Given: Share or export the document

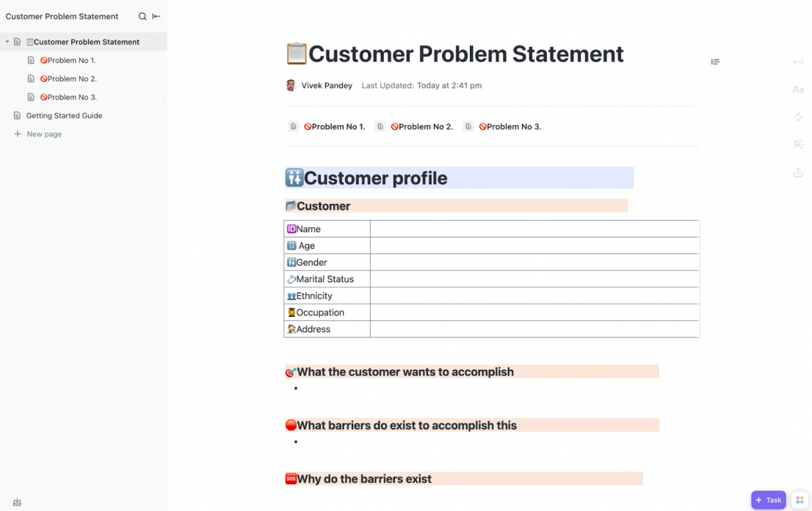Looking at the screenshot, I should pos(798,172).
